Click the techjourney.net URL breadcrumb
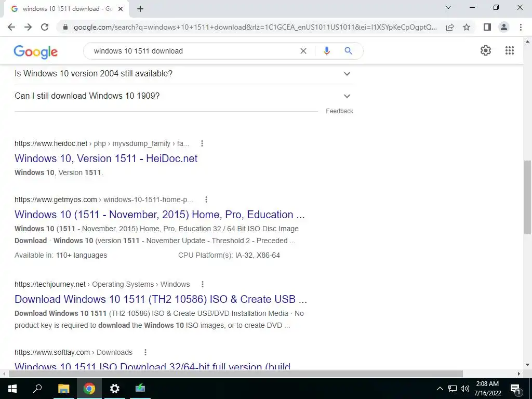532x399 pixels. 102,284
